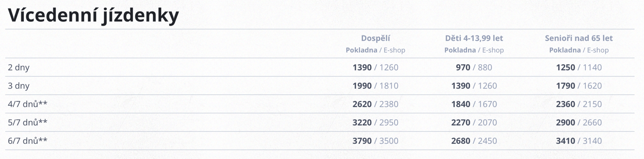Viewport: 644px width, 159px height.
Task: Select the 3 dny row label
Action: [x=19, y=86]
